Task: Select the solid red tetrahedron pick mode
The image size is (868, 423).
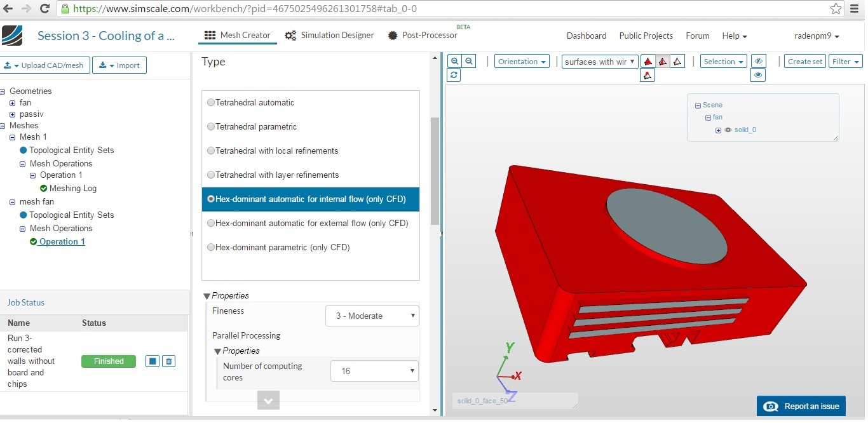Action: pyautogui.click(x=648, y=62)
